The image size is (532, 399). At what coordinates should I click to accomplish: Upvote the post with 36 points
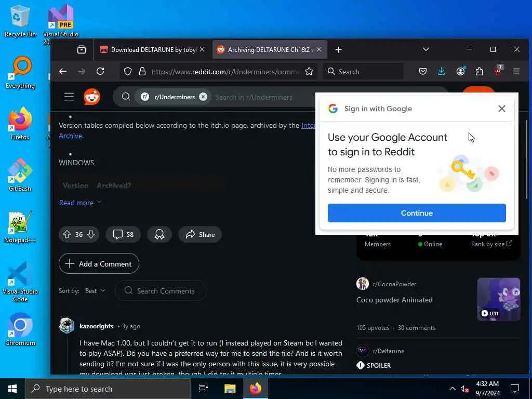67,234
